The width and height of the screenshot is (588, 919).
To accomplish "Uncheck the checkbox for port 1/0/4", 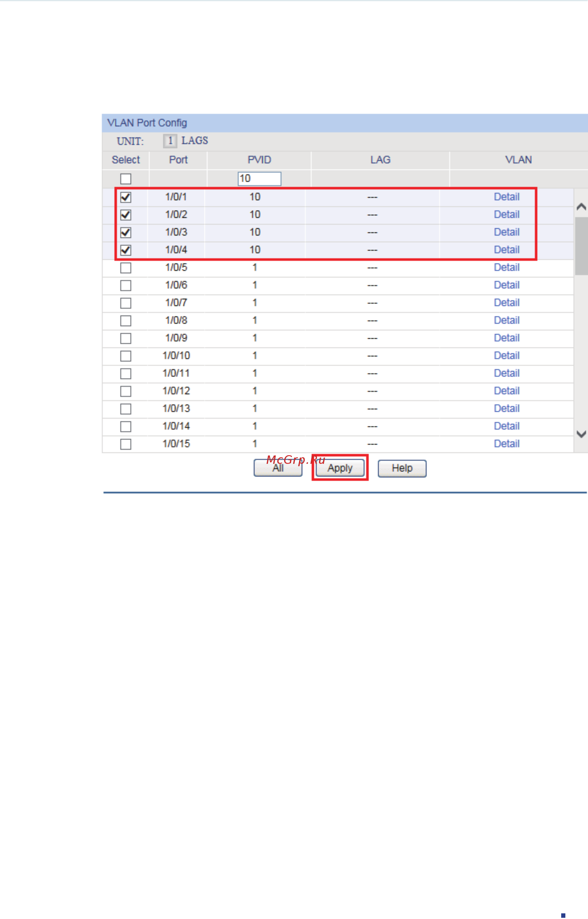I will pyautogui.click(x=126, y=250).
